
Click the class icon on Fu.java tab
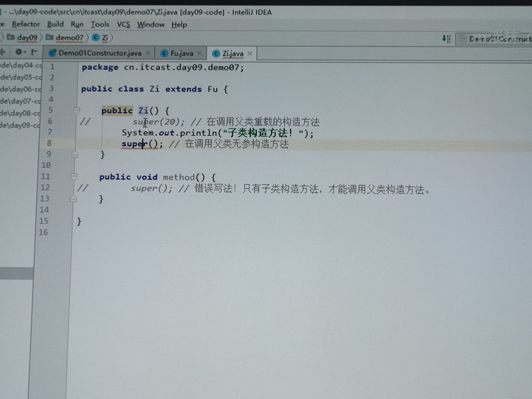pyautogui.click(x=164, y=53)
